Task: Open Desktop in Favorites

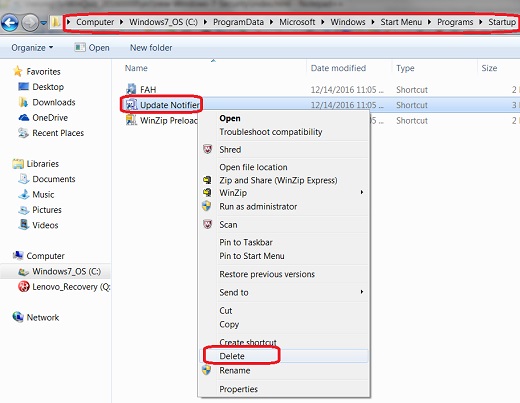Action: click(48, 87)
